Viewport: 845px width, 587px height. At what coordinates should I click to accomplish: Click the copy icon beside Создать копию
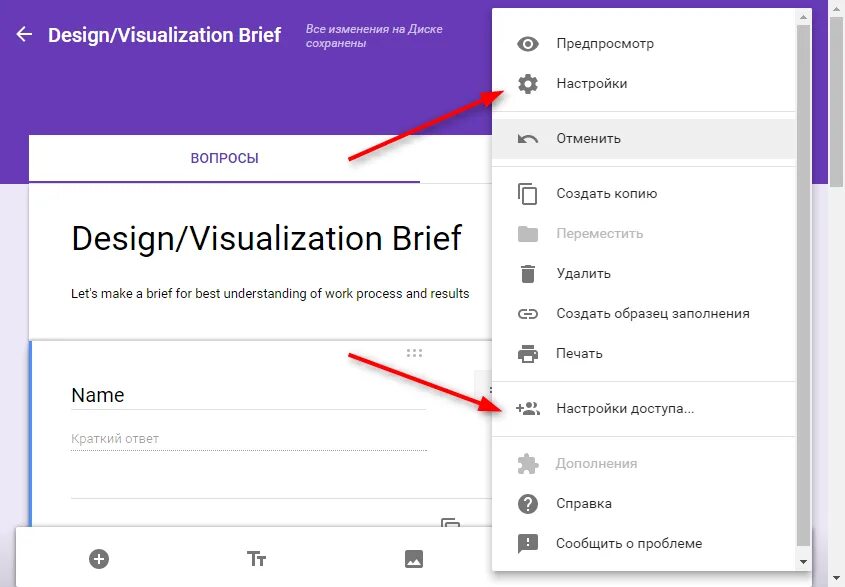tap(528, 194)
